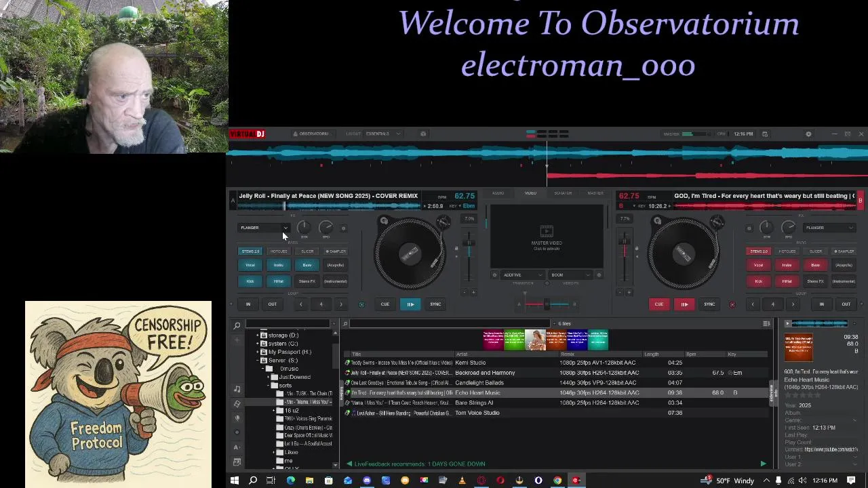This screenshot has height=488, width=868.
Task: Click left deck SYNC button
Action: [435, 304]
